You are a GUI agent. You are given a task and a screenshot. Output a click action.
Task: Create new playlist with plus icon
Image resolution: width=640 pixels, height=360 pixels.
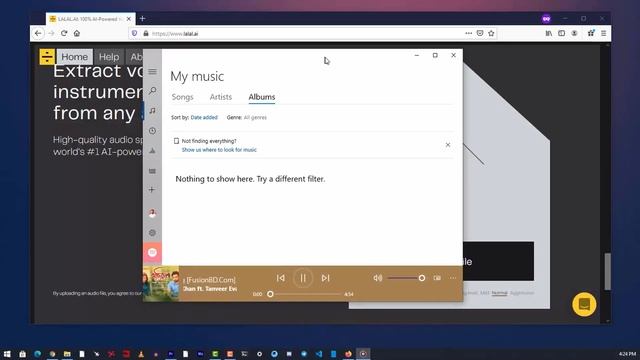[x=152, y=190]
